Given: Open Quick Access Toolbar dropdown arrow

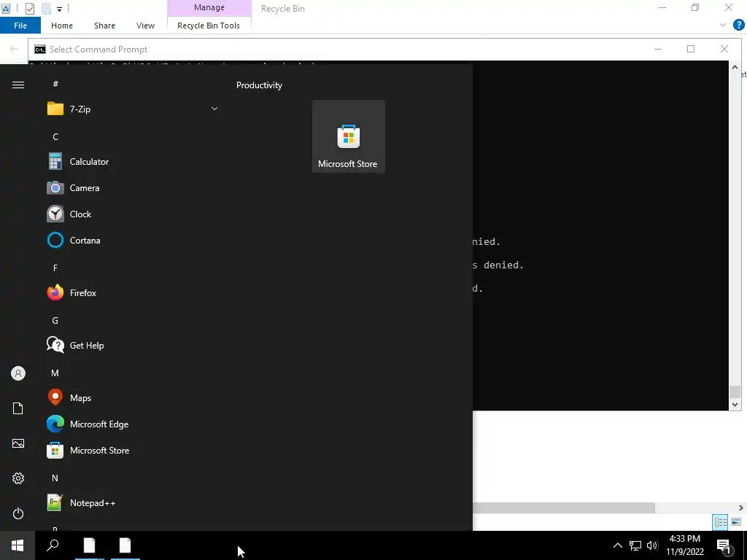Looking at the screenshot, I should (x=59, y=9).
